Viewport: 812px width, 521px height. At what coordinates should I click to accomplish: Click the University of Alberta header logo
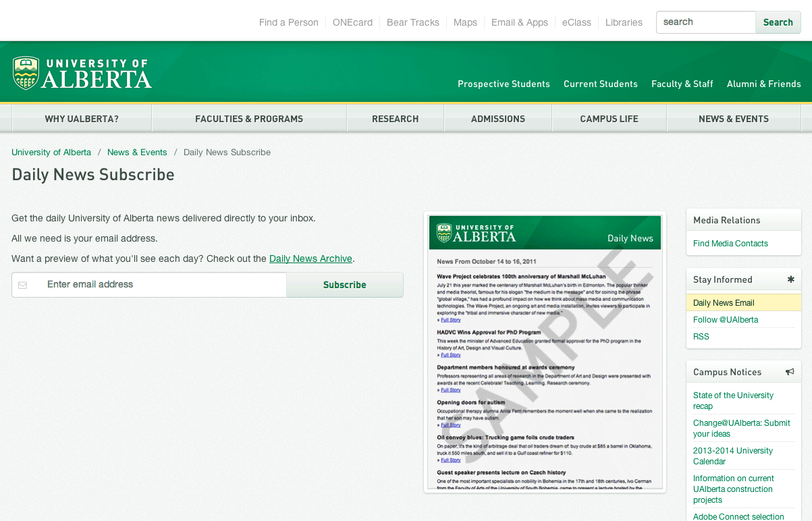(82, 74)
